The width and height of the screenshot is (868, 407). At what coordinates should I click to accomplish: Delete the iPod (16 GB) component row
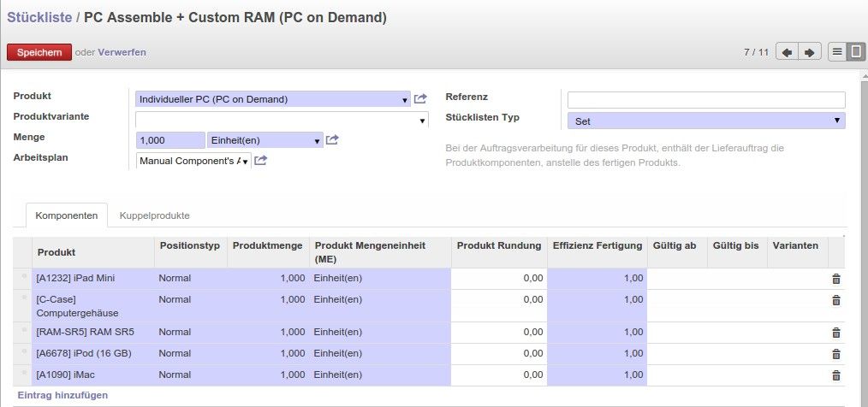(x=836, y=354)
